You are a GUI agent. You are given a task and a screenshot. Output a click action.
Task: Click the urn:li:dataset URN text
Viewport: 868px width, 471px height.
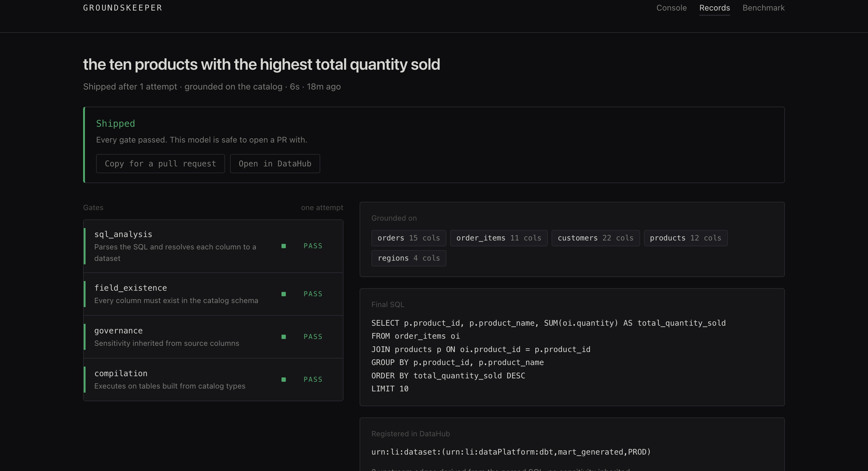pos(511,452)
